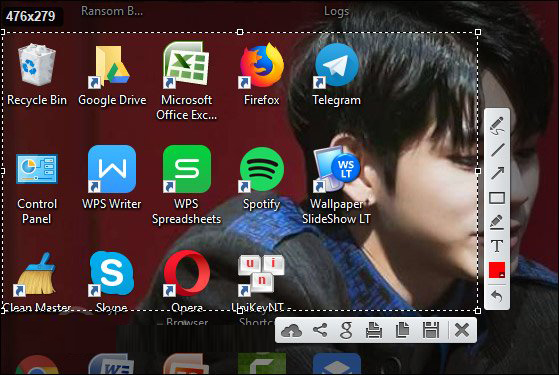Select the Pen freehand drawing tool
Image resolution: width=559 pixels, height=375 pixels.
tap(497, 126)
